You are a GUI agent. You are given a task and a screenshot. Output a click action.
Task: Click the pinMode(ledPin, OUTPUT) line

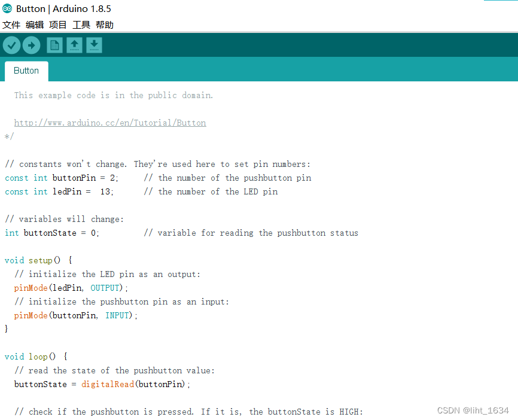click(x=71, y=288)
